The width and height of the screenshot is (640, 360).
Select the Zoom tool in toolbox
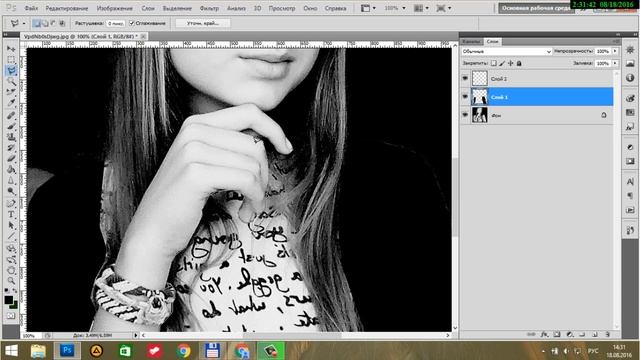click(11, 281)
